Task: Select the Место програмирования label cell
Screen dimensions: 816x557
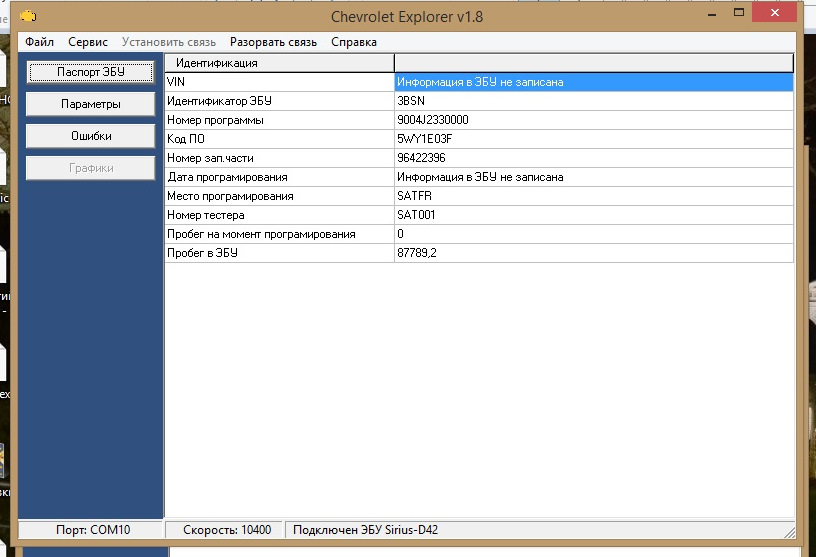Action: [280, 196]
